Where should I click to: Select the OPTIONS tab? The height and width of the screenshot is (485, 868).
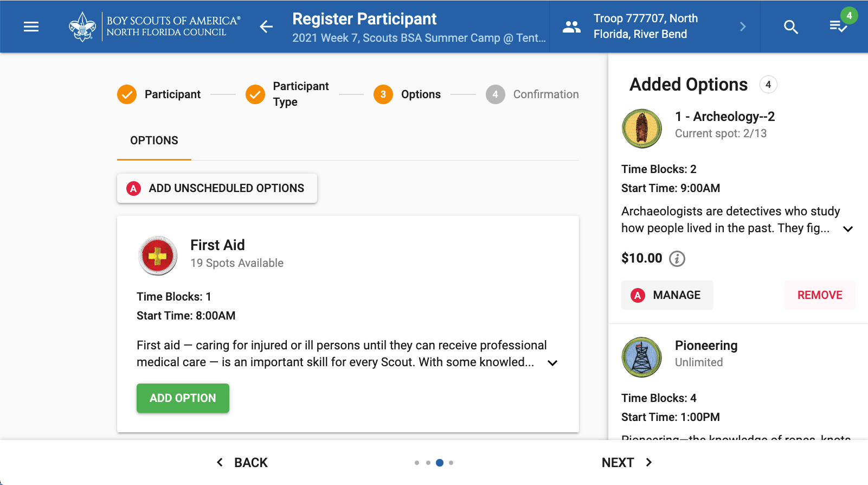(154, 141)
